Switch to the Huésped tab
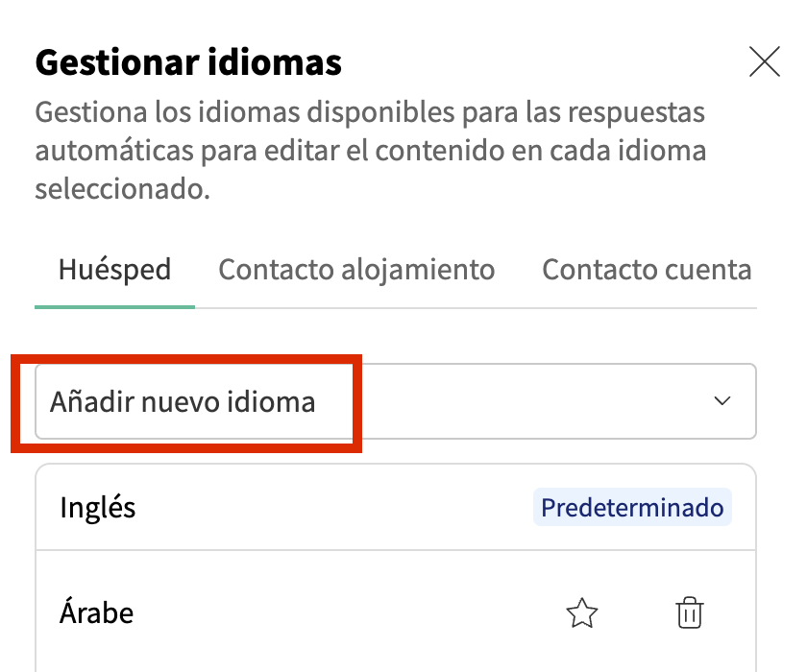Screen dimensions: 807x672 (114, 270)
